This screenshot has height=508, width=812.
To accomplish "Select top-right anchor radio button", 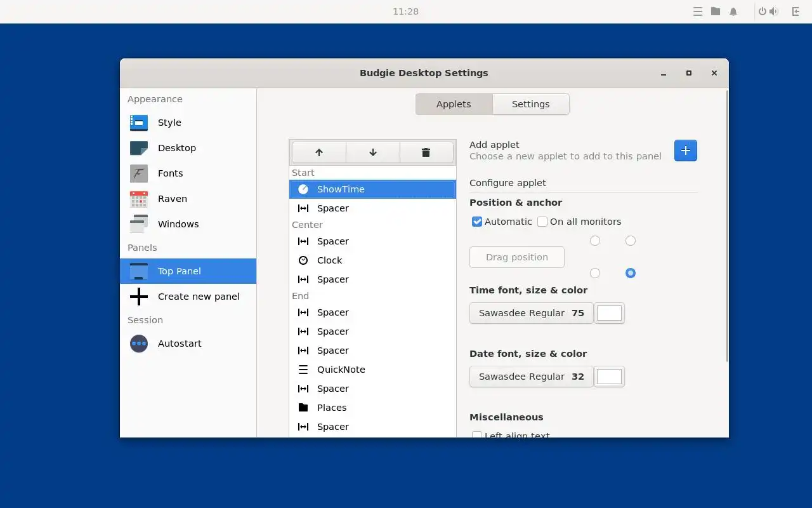I will (631, 241).
